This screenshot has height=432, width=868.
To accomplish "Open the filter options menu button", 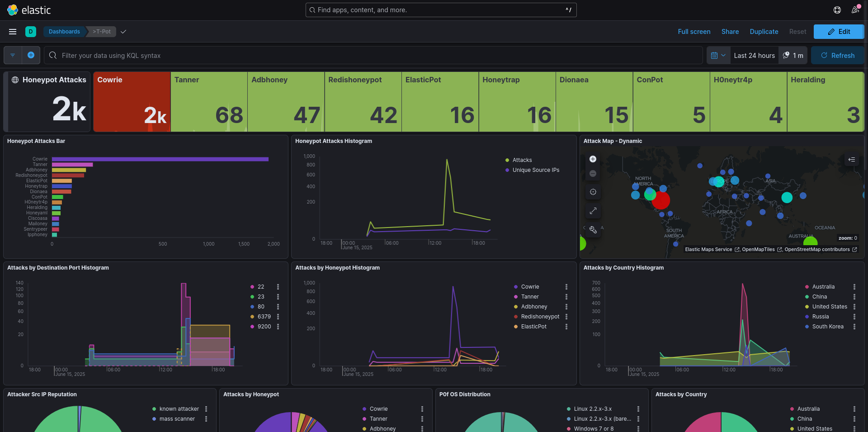I will pos(13,55).
